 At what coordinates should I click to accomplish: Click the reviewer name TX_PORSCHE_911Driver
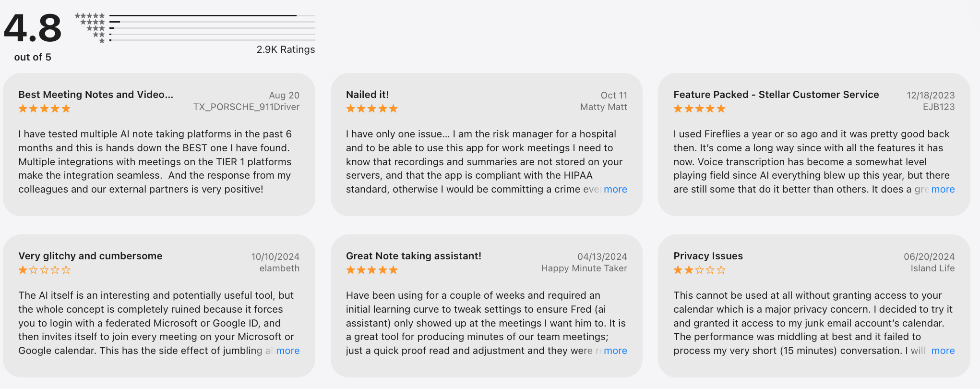tap(246, 107)
